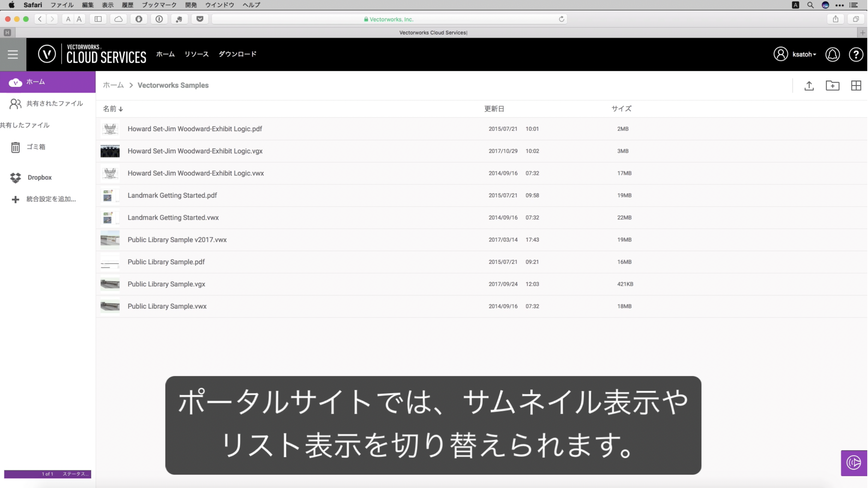Sort the list by 名前 column
Viewport: 868px width, 488px height.
pos(113,109)
